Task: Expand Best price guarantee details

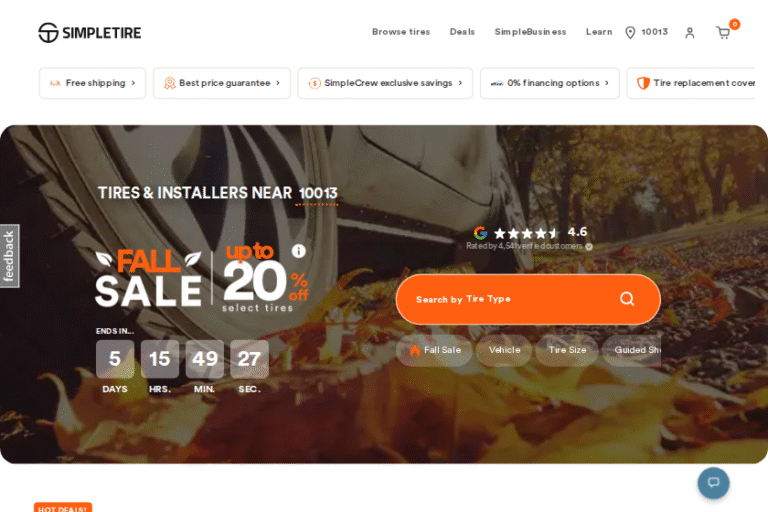Action: coord(221,83)
